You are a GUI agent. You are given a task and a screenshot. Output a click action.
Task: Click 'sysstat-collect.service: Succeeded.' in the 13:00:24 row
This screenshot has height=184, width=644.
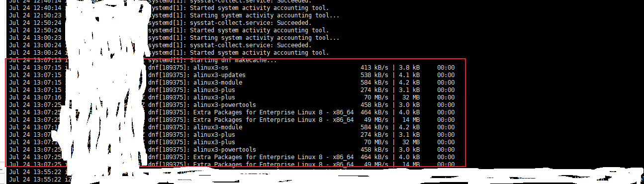pyautogui.click(x=250, y=45)
